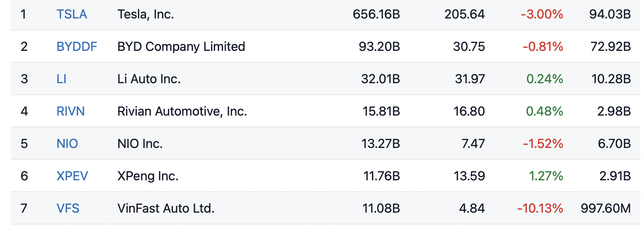The height and width of the screenshot is (228, 644).
Task: Click Tesla's 656.16B market cap value
Action: click(376, 14)
